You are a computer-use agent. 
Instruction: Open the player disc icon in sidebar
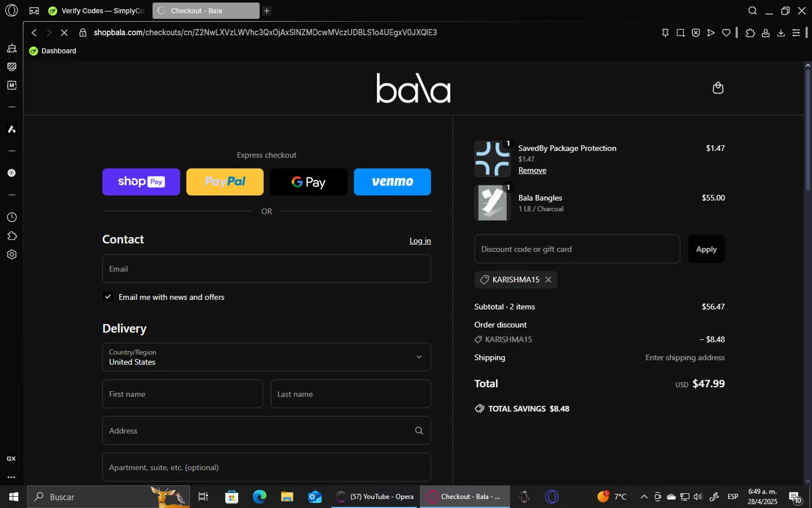coord(11,173)
